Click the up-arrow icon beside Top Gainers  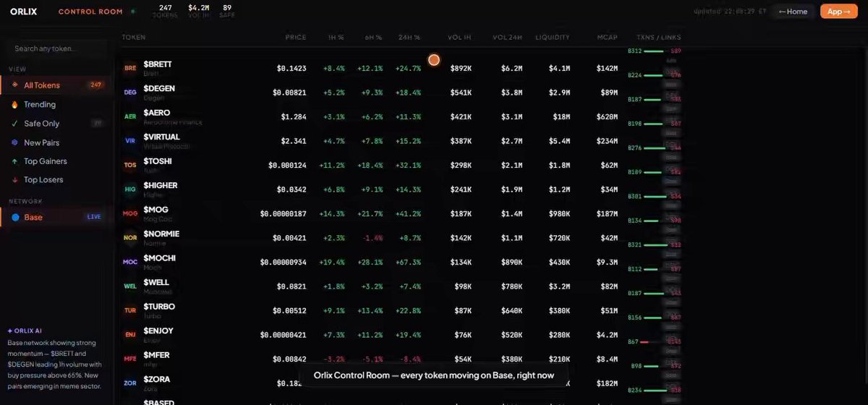coord(15,161)
